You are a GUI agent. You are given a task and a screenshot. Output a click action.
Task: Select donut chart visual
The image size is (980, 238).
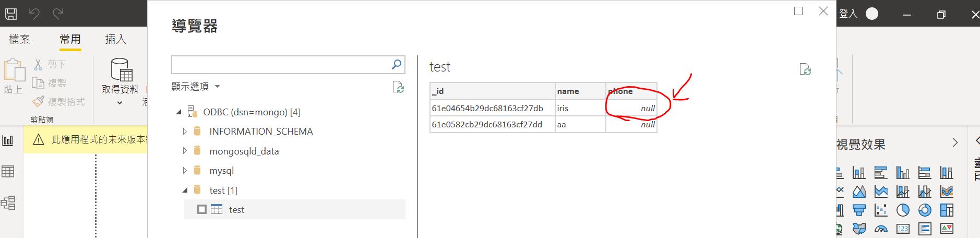(925, 210)
